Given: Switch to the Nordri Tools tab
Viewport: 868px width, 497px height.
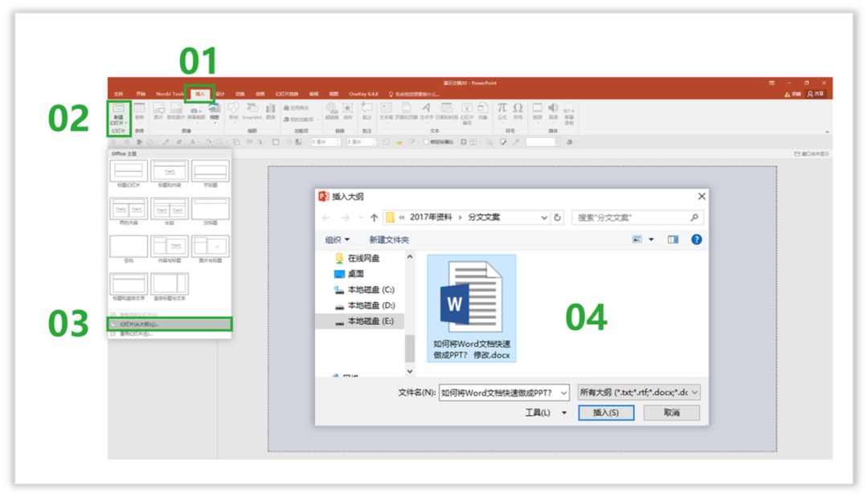Looking at the screenshot, I should pyautogui.click(x=170, y=94).
